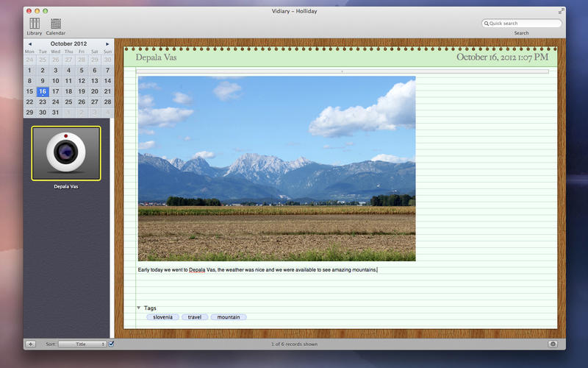
Task: Toggle the checkbox next to Sort dropdown
Action: coord(112,344)
